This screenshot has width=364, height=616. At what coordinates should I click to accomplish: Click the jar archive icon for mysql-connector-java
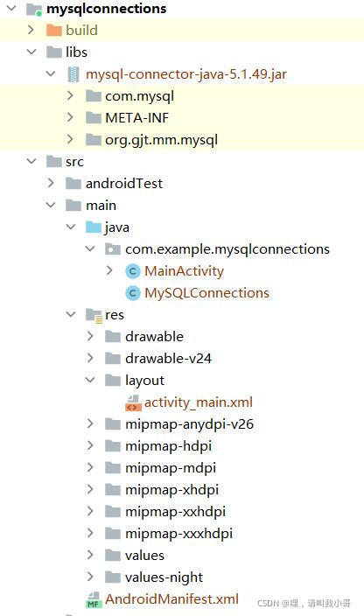(73, 74)
